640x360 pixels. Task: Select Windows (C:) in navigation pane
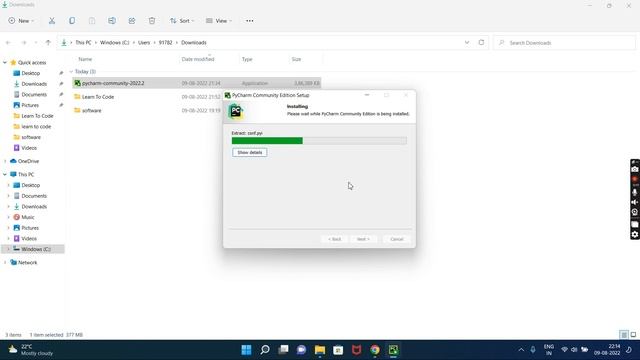(x=33, y=249)
